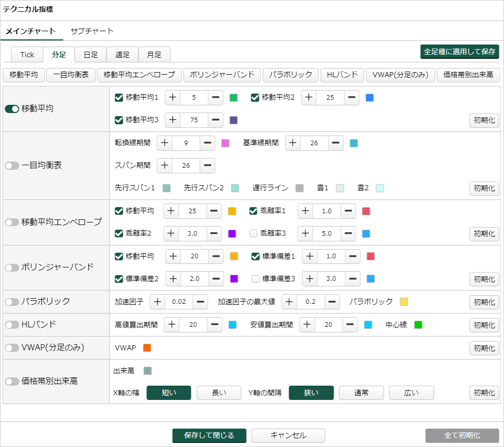504x447 pixels.
Task: Uncheck the 移動平均3 checkbox
Action: pyautogui.click(x=119, y=120)
